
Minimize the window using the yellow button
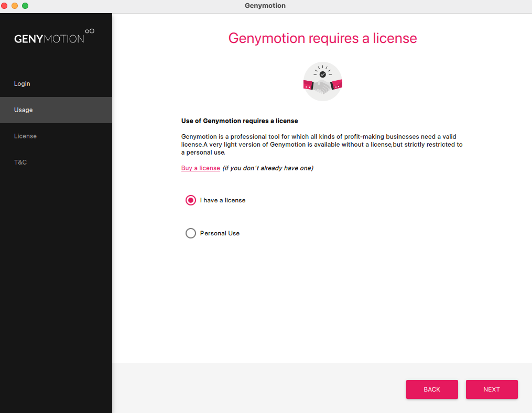point(15,6)
